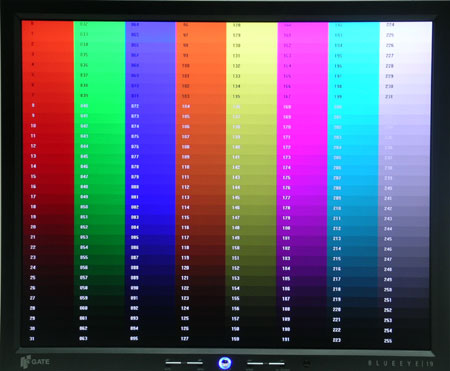Pick the darkest swatch labeled 255

pyautogui.click(x=404, y=341)
